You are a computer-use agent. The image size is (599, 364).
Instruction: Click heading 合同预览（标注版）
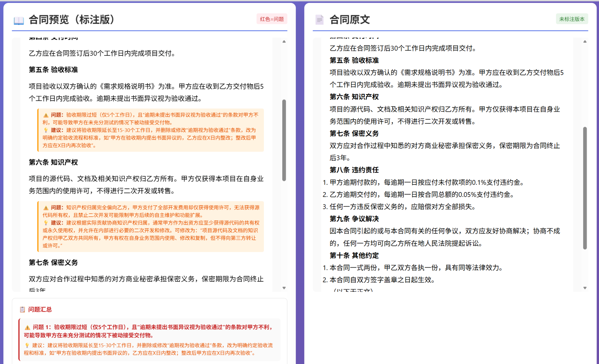[72, 20]
